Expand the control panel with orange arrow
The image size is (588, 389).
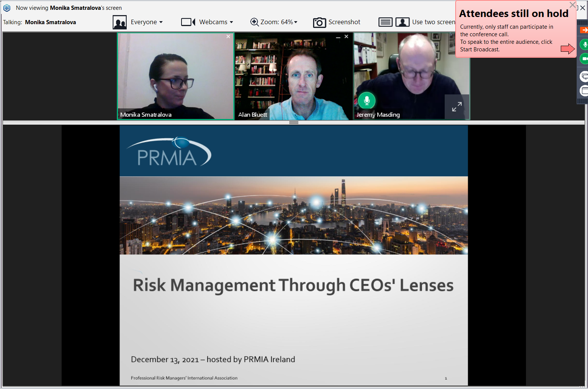point(584,30)
